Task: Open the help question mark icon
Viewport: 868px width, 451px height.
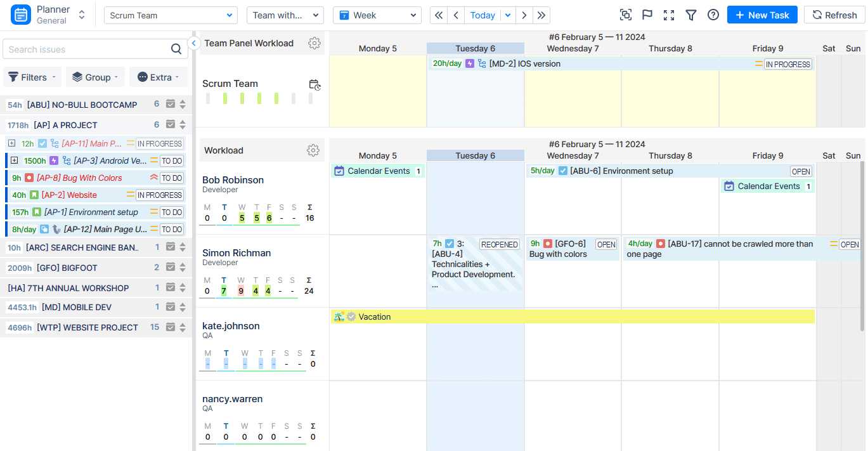Action: 713,14
